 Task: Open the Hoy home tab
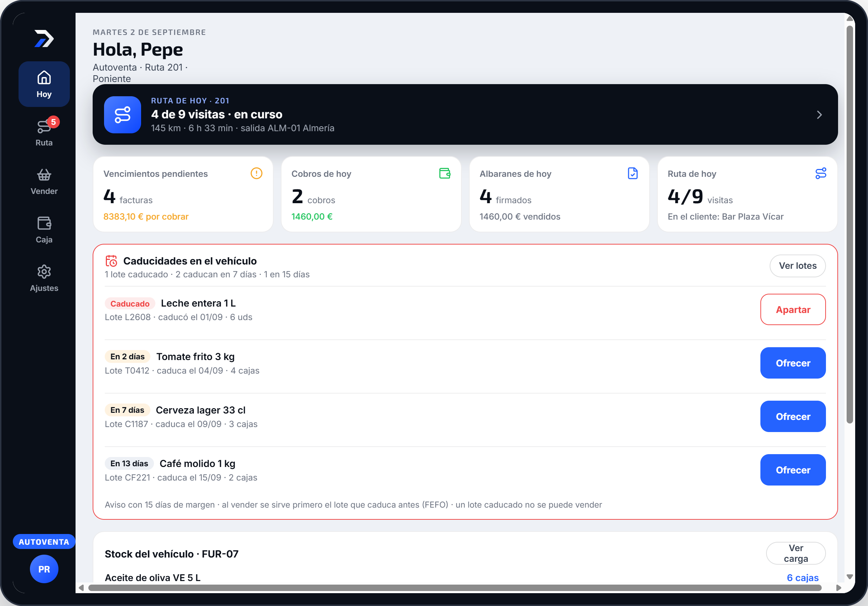[44, 84]
